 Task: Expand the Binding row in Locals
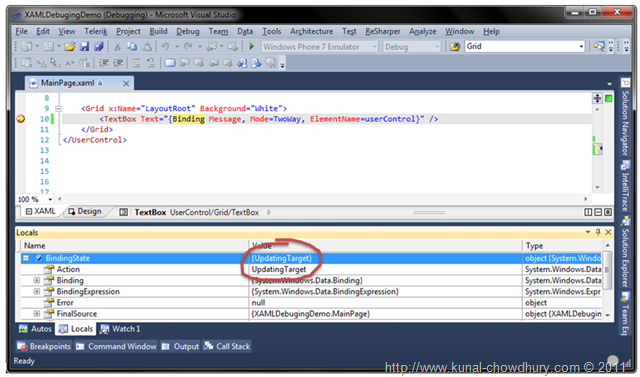click(x=37, y=280)
